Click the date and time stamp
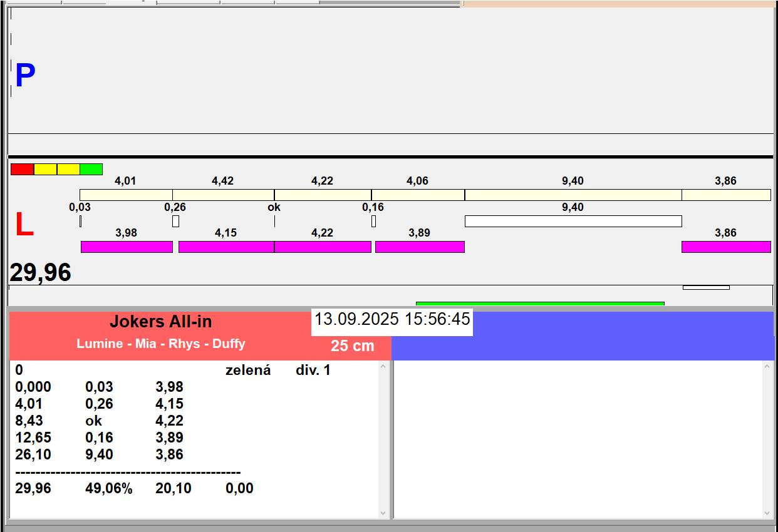 tap(392, 319)
